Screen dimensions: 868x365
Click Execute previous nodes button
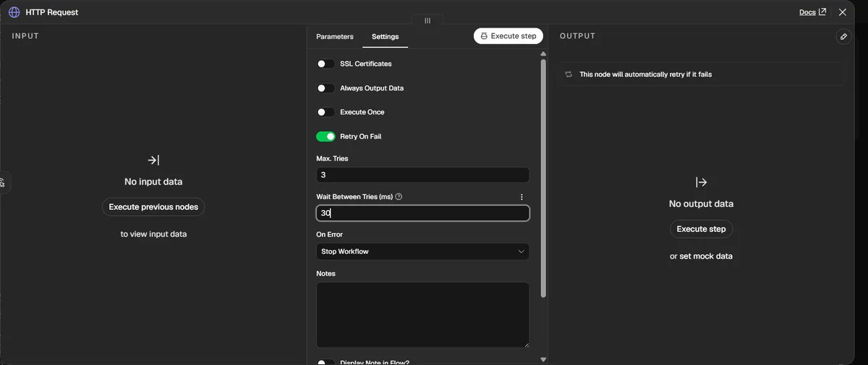pos(153,206)
